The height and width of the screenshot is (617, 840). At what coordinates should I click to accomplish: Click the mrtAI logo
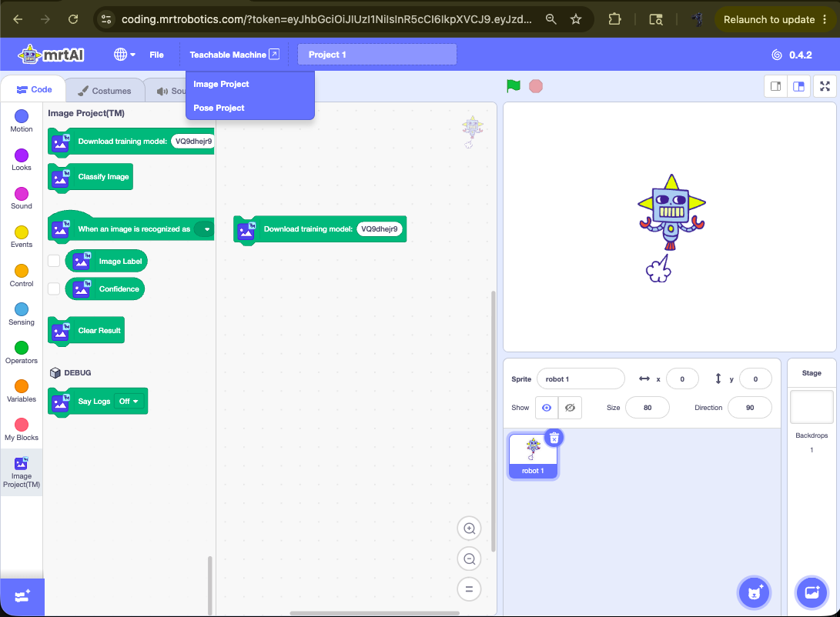click(52, 55)
